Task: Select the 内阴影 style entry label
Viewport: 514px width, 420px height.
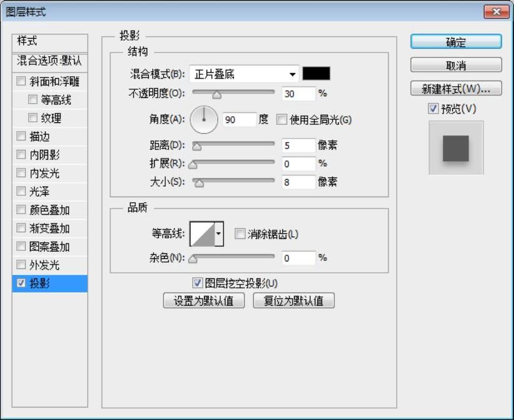Action: pyautogui.click(x=44, y=154)
